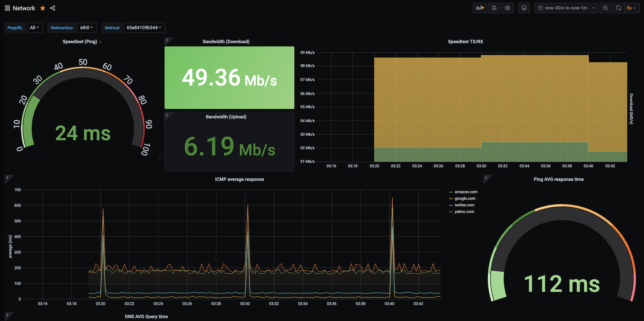Share the dashboard via share icon
This screenshot has height=321, width=644.
click(53, 8)
